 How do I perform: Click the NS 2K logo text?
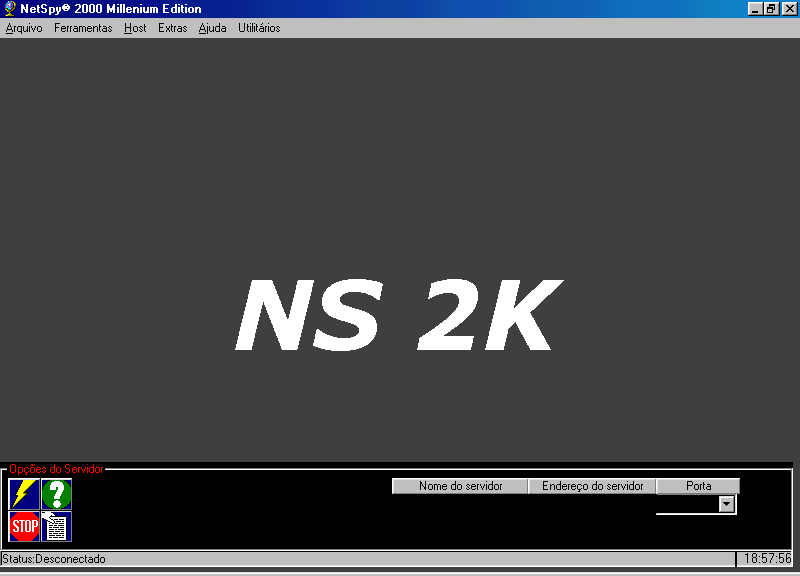[x=396, y=315]
